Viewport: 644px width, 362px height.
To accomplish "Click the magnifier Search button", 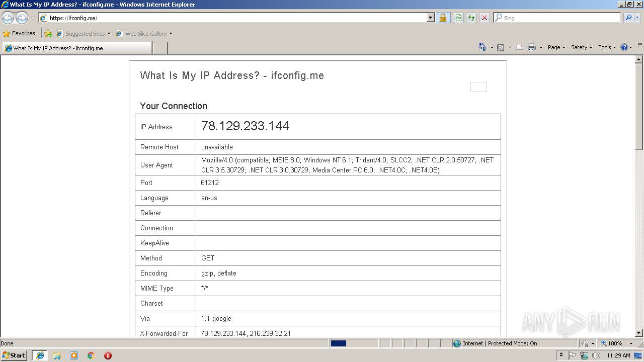I will [x=628, y=18].
